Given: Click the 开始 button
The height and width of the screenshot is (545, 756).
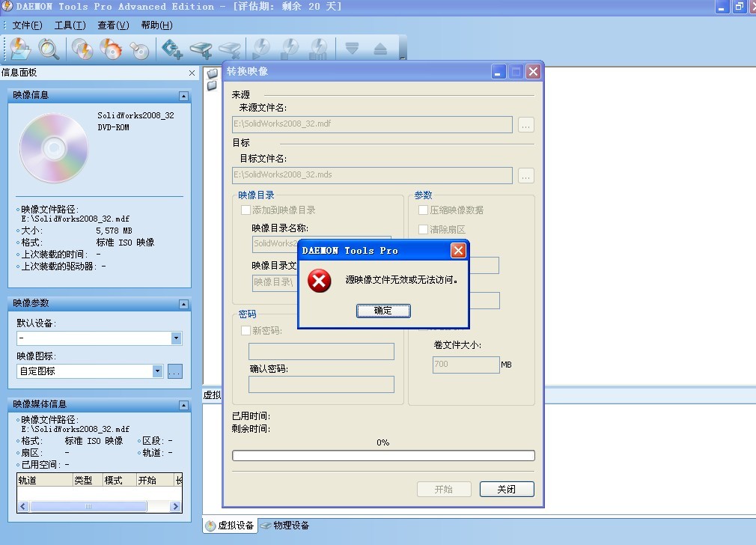Looking at the screenshot, I should pos(444,489).
